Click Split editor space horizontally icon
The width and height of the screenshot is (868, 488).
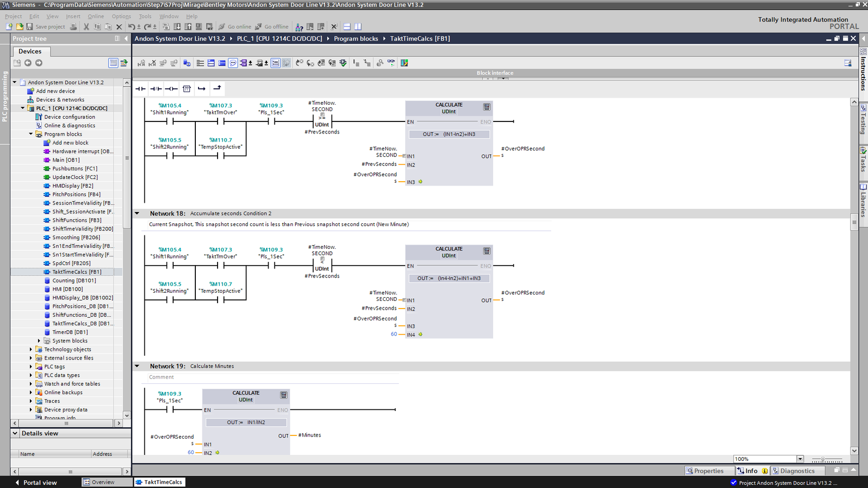coord(347,27)
